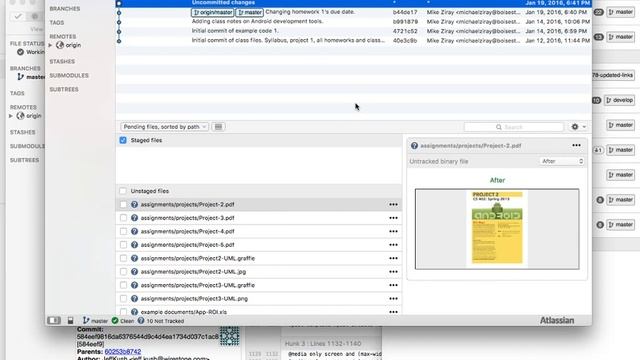Click 10 Not Tracked status indicator

(161, 321)
